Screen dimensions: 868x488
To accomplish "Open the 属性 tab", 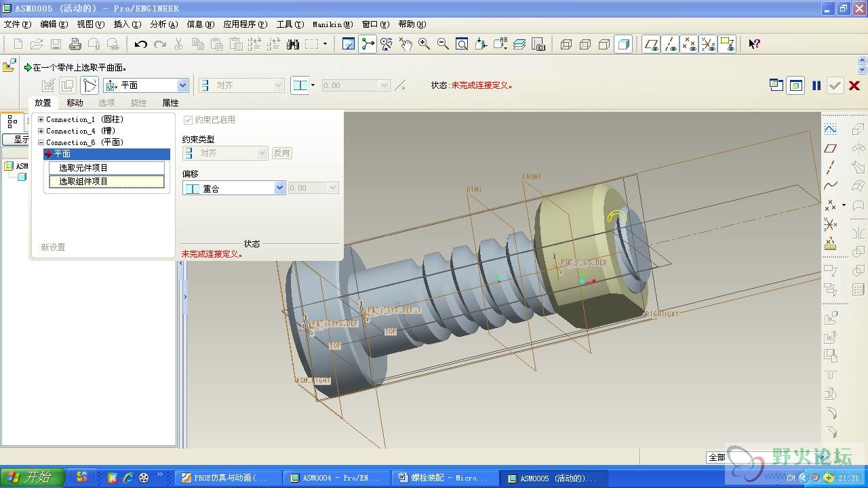I will [x=170, y=103].
